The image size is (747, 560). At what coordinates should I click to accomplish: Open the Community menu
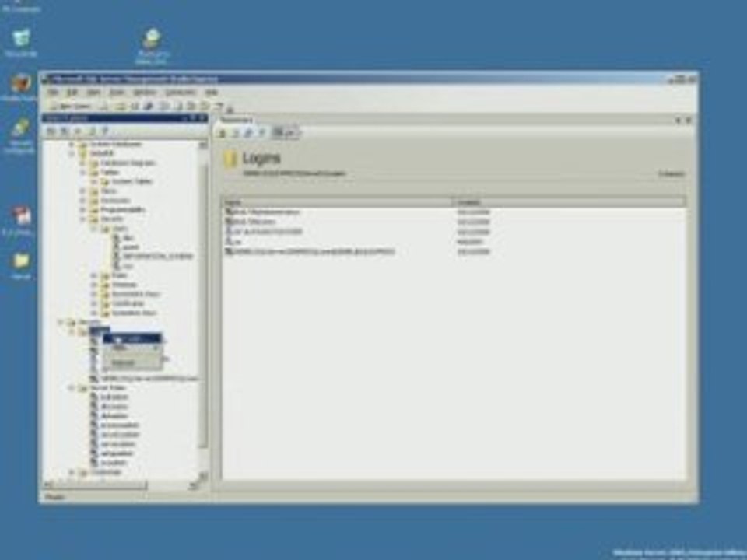click(181, 92)
